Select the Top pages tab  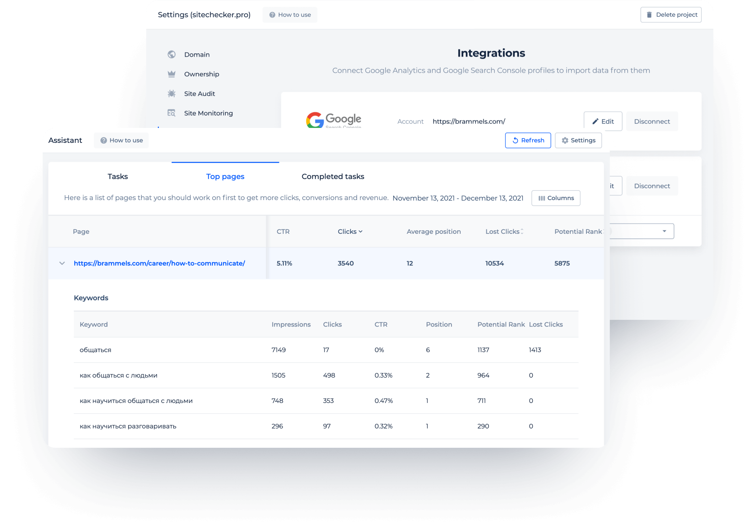(225, 176)
